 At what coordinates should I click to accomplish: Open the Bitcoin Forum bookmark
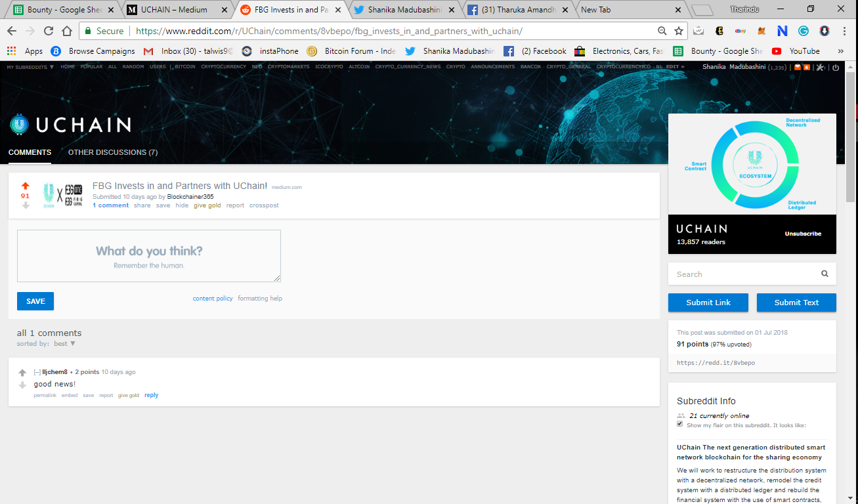coord(351,51)
